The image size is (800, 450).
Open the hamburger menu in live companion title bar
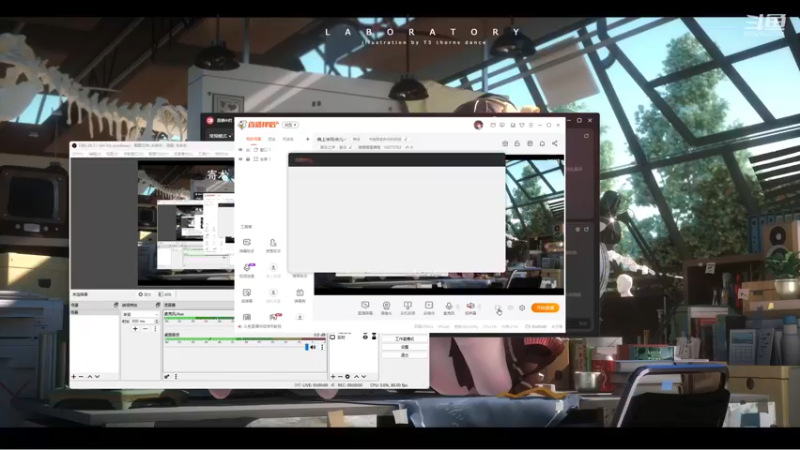point(531,125)
